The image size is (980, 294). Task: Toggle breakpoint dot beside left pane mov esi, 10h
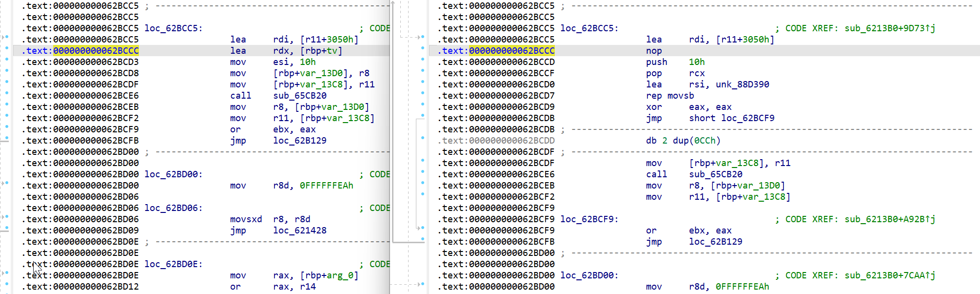(7, 60)
